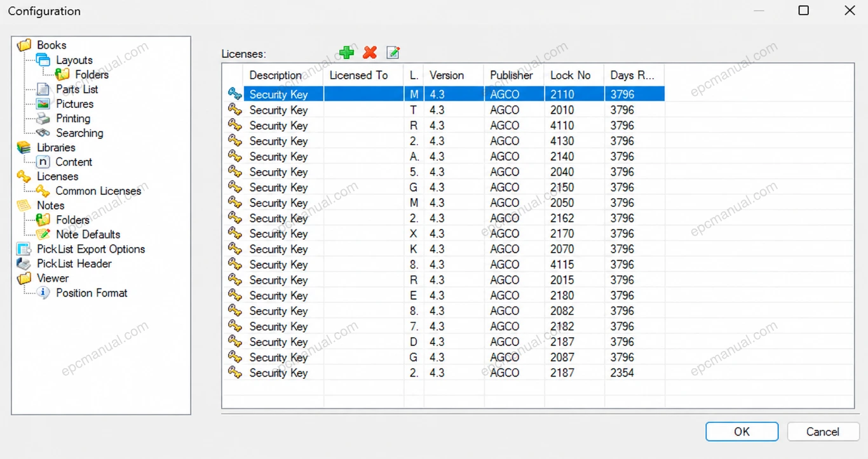Viewport: 868px width, 459px height.
Task: Click the PickList Export Options icon
Action: click(24, 249)
